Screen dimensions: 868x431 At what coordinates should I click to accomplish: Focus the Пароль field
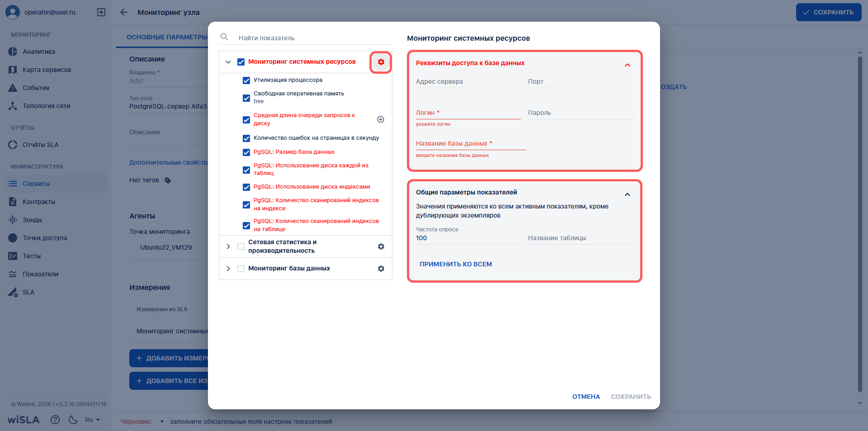click(580, 113)
